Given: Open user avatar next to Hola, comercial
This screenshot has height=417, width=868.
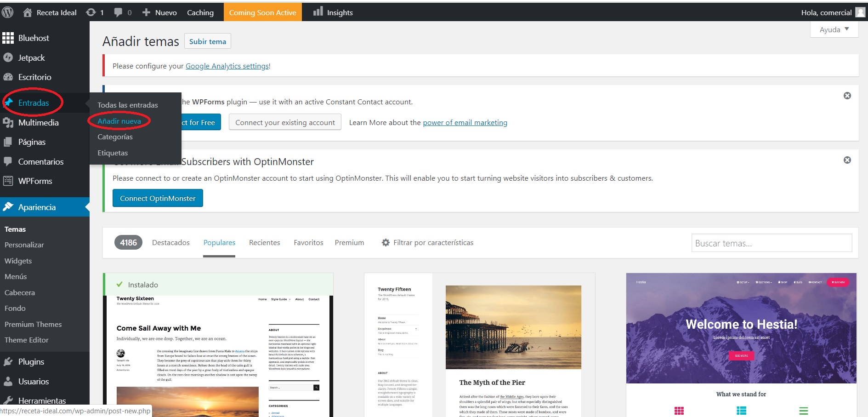Looking at the screenshot, I should coord(860,12).
